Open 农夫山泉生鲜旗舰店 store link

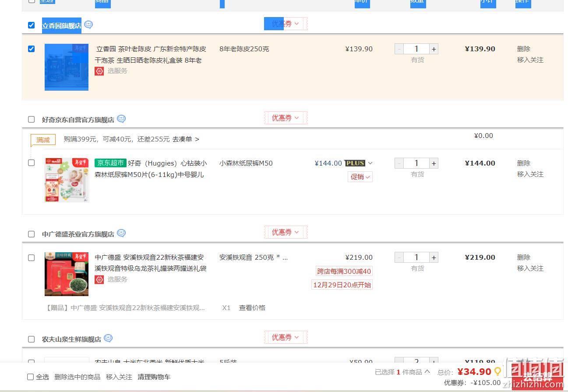pos(71,339)
